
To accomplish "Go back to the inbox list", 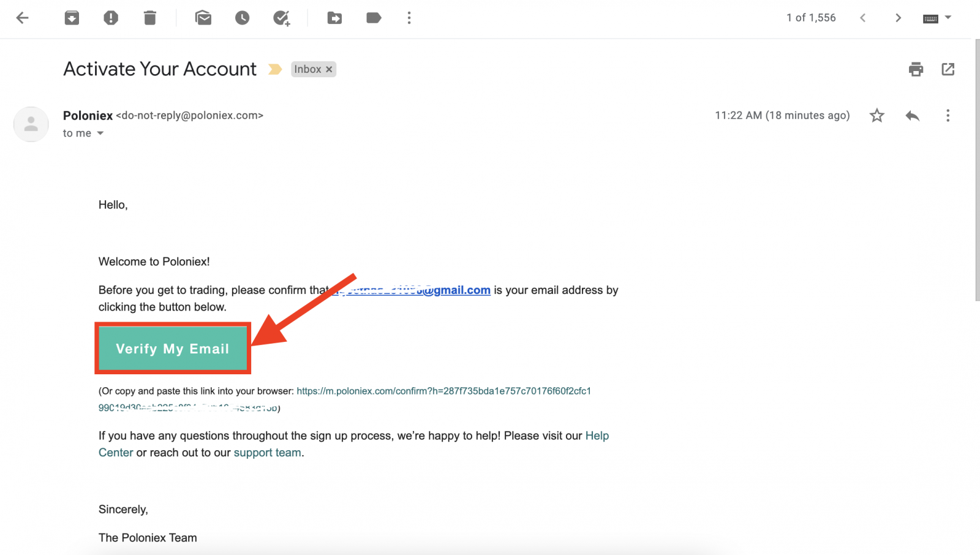I will click(x=23, y=18).
